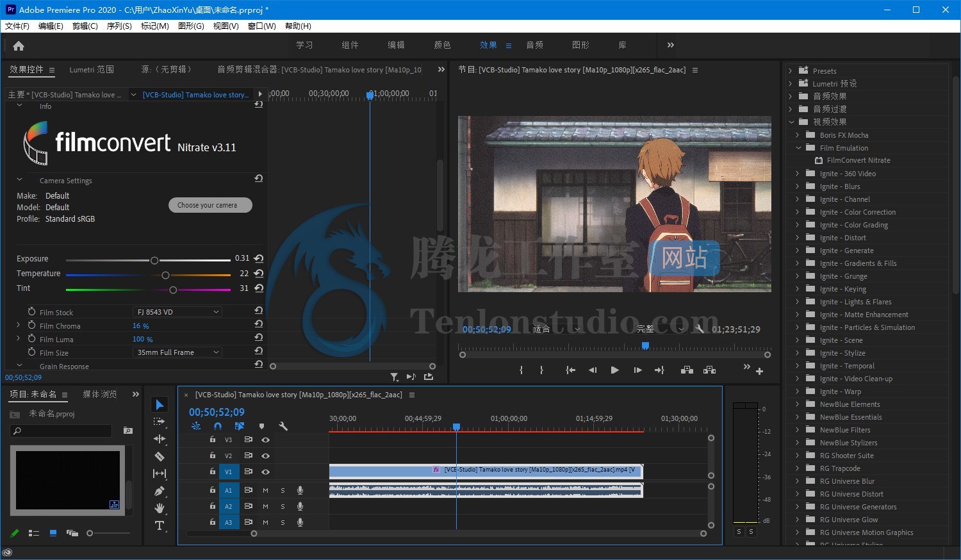Switch the Project panel to list view
Screen dimensions: 961x560
34,533
